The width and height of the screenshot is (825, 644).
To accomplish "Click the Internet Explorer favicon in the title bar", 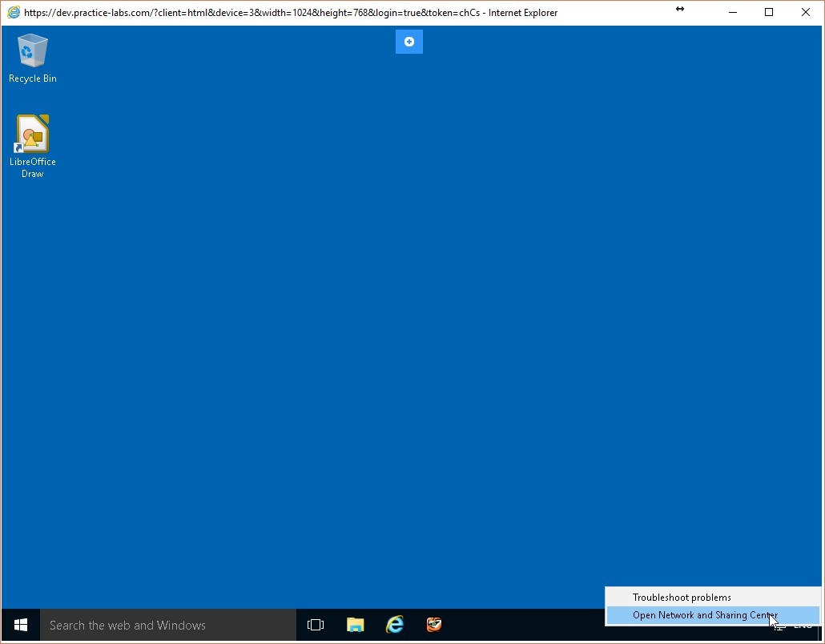I will pos(13,12).
